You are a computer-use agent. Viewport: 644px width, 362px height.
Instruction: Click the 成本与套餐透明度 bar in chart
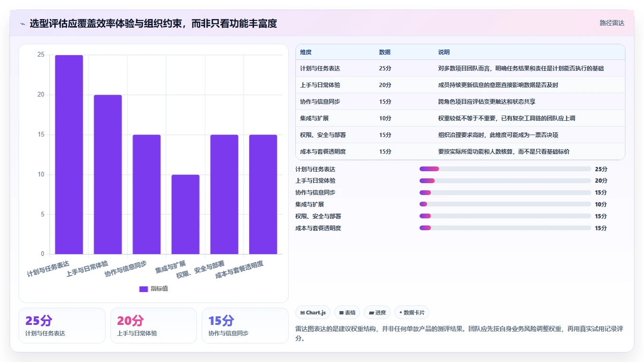click(x=263, y=195)
